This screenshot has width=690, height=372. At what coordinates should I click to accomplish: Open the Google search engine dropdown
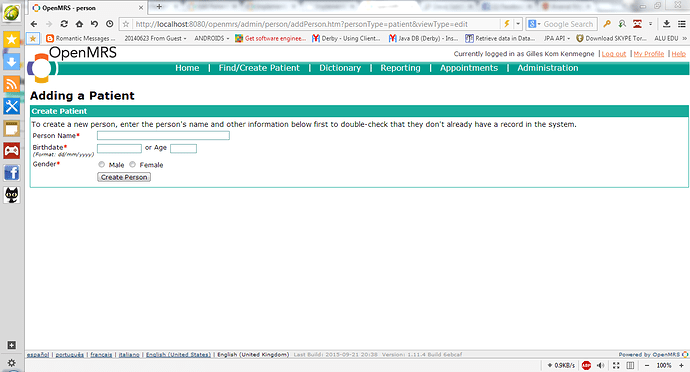pyautogui.click(x=534, y=24)
